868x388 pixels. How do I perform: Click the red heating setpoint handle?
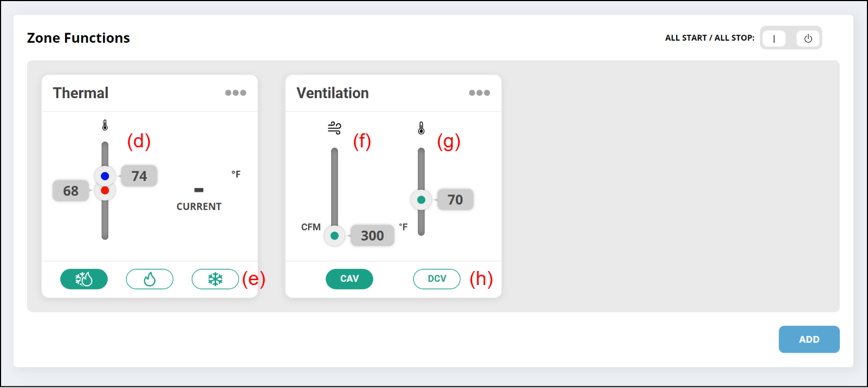tap(105, 191)
